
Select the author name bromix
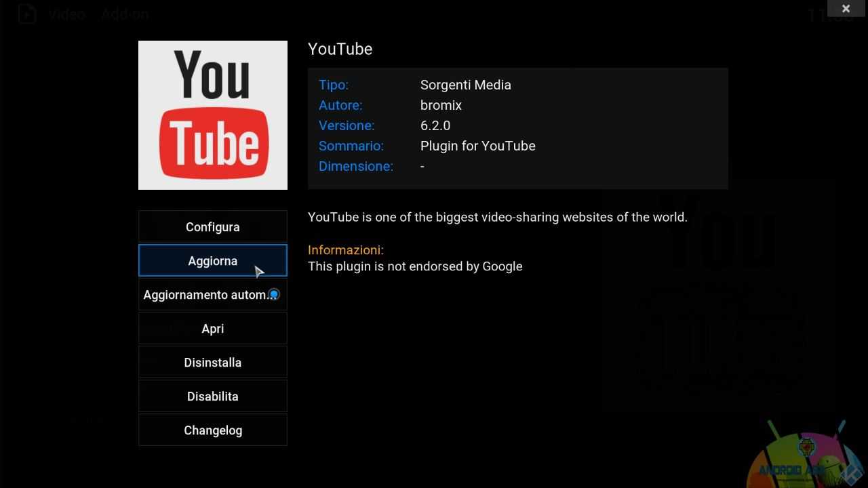pos(441,105)
